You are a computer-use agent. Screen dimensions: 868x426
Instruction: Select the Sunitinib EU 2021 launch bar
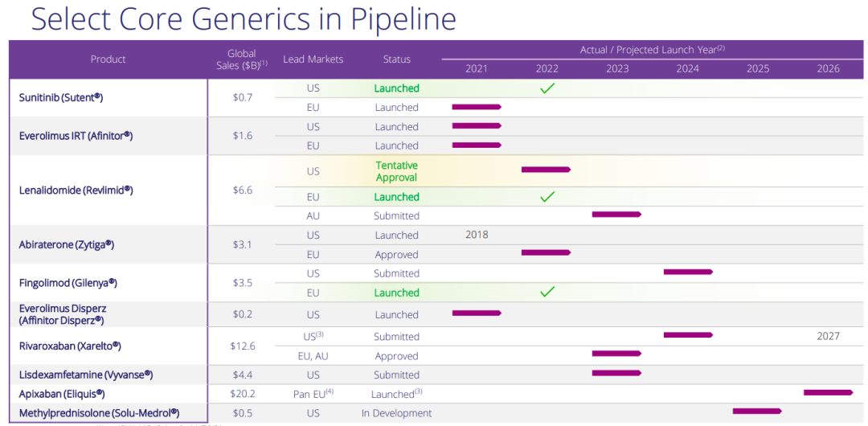tap(477, 106)
